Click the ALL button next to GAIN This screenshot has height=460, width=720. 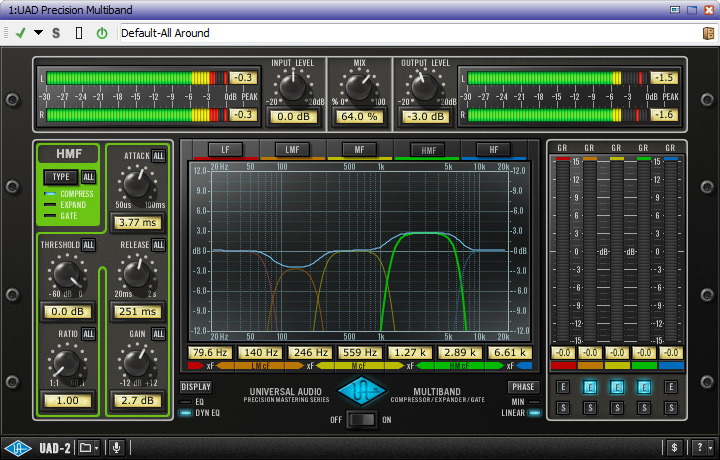(x=158, y=334)
